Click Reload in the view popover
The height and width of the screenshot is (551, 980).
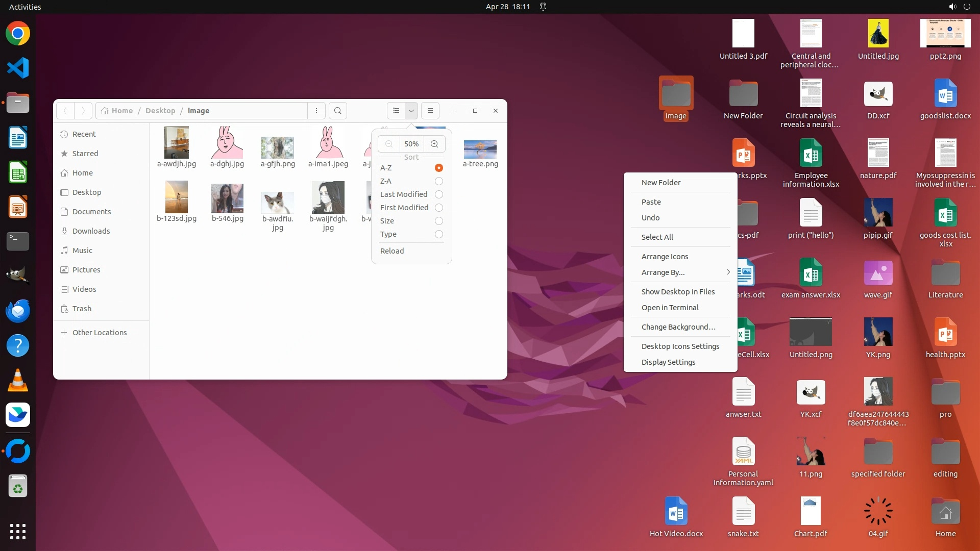(x=392, y=251)
